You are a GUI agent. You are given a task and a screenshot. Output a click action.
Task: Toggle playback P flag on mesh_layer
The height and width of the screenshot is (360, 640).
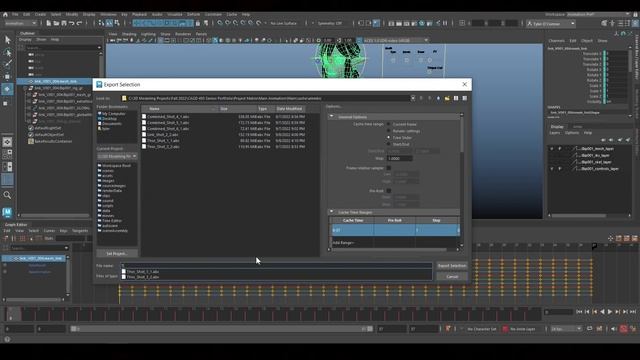coord(560,149)
